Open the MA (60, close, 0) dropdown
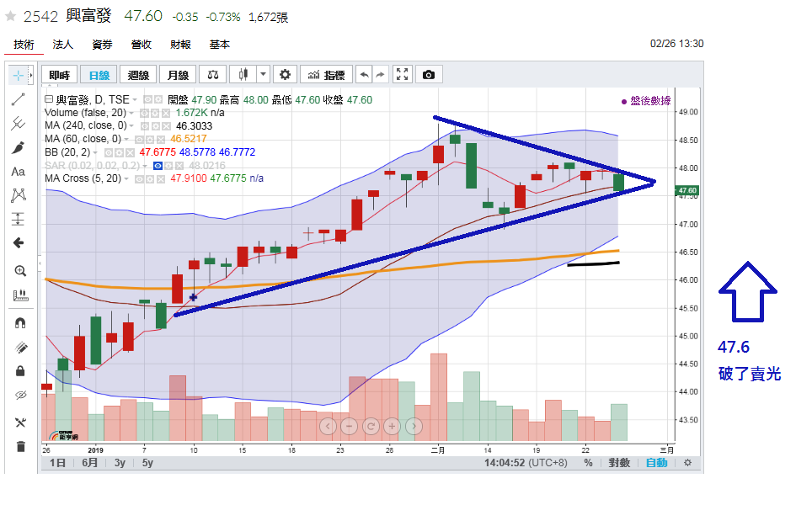Screen dimensions: 812x505 coord(126,139)
